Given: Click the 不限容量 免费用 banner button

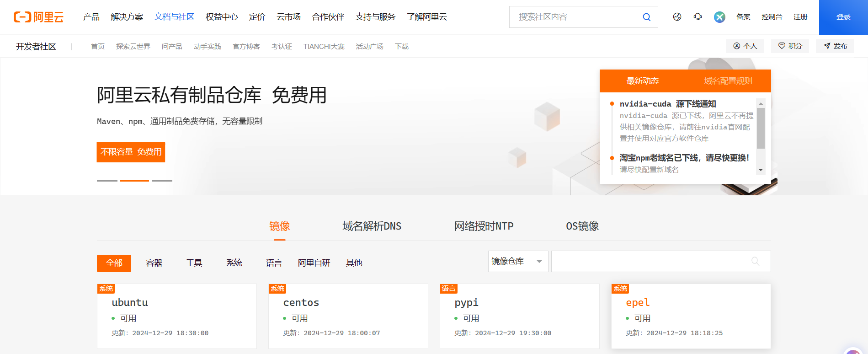Looking at the screenshot, I should [x=131, y=152].
